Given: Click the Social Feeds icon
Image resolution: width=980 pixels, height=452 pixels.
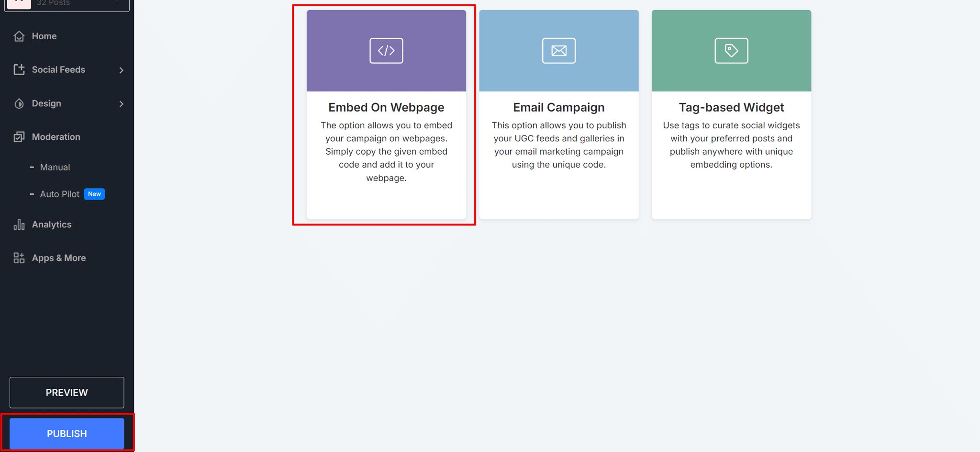Looking at the screenshot, I should (x=19, y=69).
